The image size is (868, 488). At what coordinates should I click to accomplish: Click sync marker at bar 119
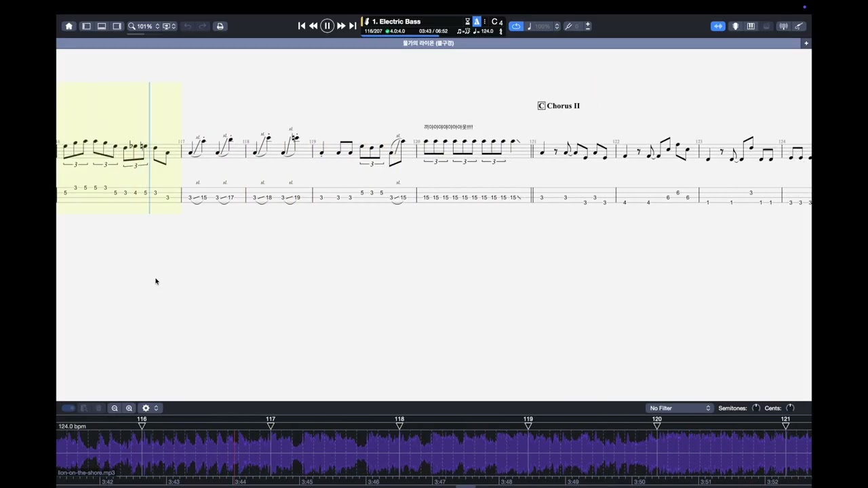click(528, 426)
